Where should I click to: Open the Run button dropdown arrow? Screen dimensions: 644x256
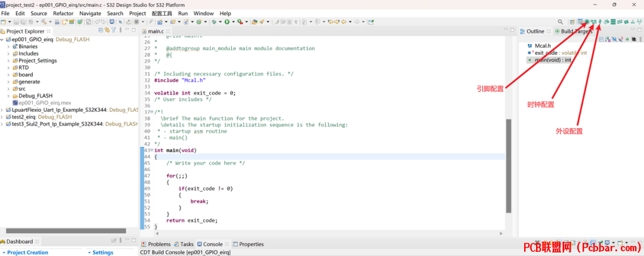pyautogui.click(x=233, y=22)
